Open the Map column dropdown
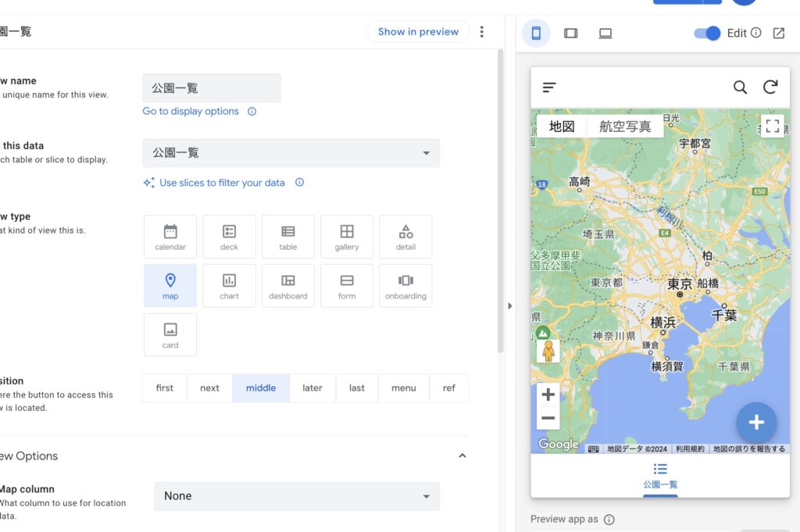The image size is (800, 532). [296, 496]
